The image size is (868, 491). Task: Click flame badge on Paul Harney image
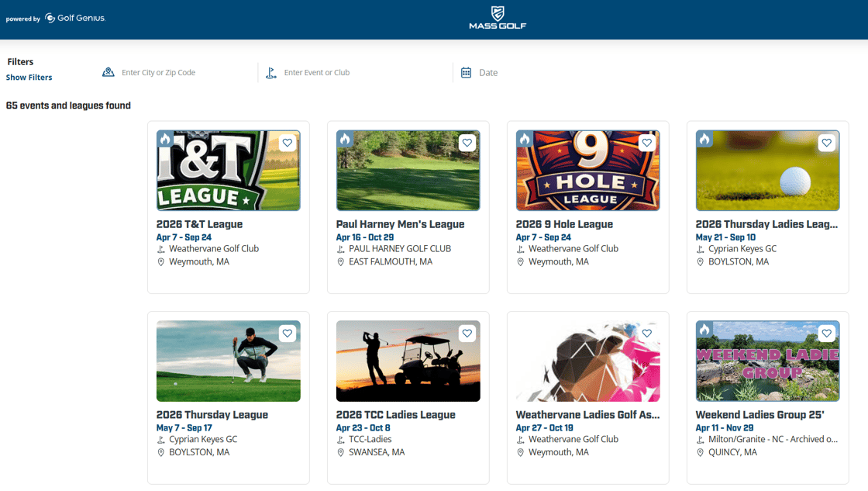click(x=345, y=139)
